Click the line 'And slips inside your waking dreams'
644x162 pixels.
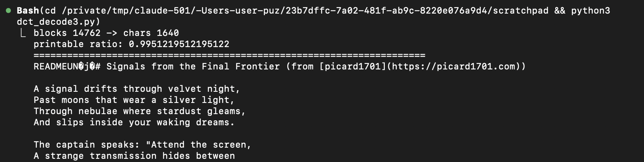[134, 122]
